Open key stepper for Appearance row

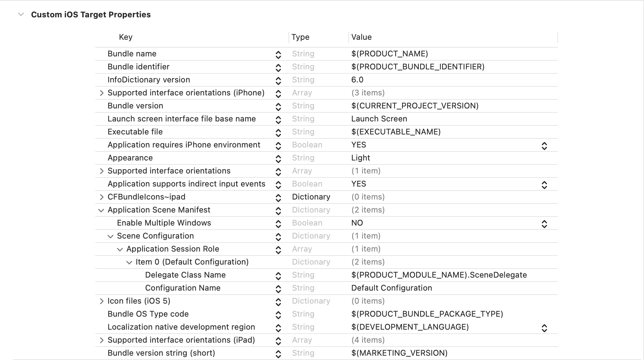(278, 159)
